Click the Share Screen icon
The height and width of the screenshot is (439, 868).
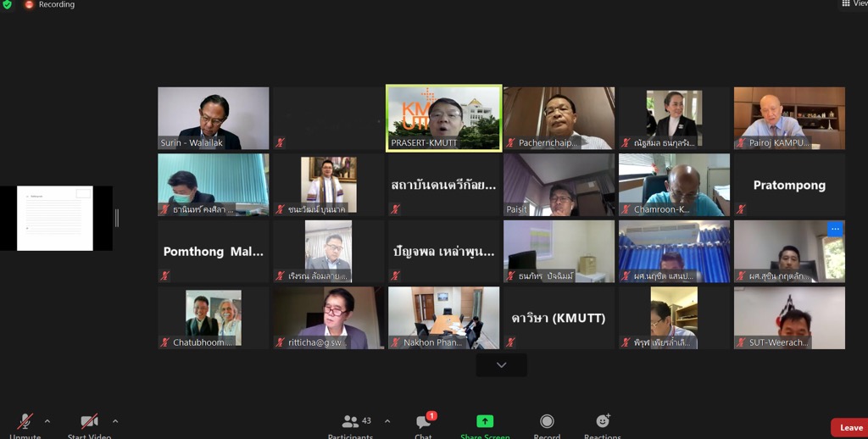point(485,422)
